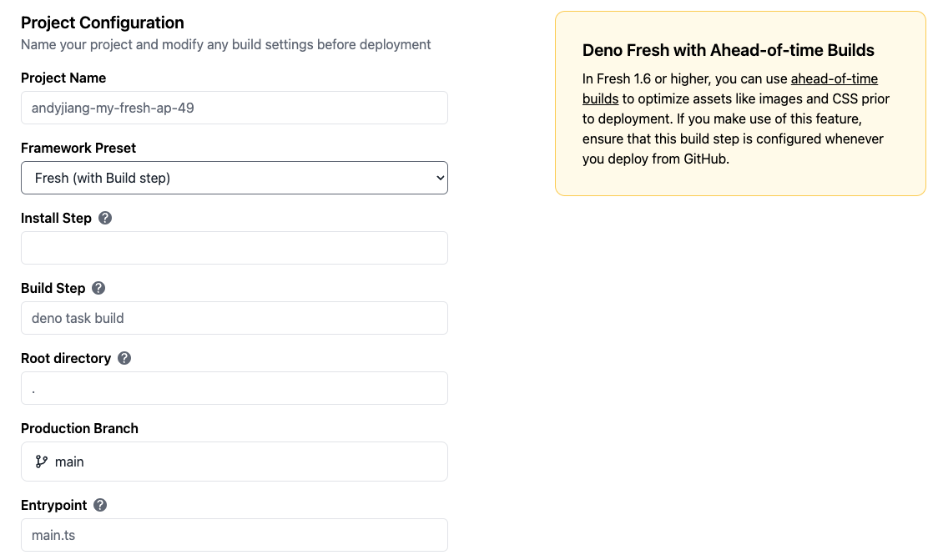
Task: Click the yellow Ahead-of-time Builds notice box
Action: click(740, 103)
